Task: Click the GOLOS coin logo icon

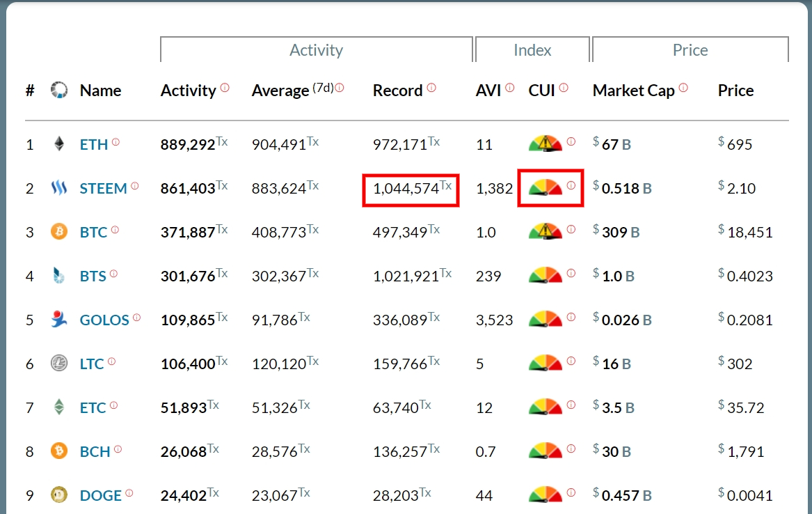Action: tap(59, 319)
